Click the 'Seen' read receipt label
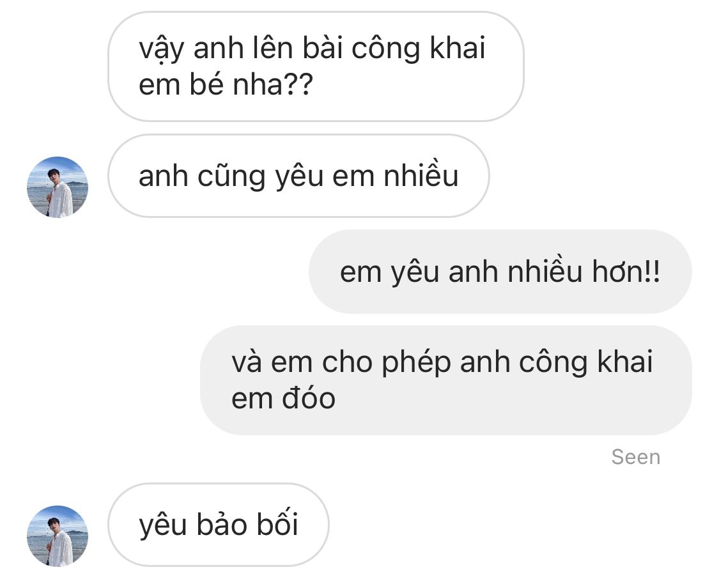This screenshot has height=588, width=719. [635, 457]
